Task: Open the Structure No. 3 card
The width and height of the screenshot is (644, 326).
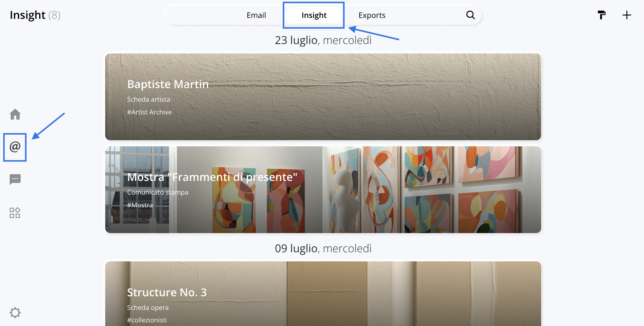Action: pos(323,293)
